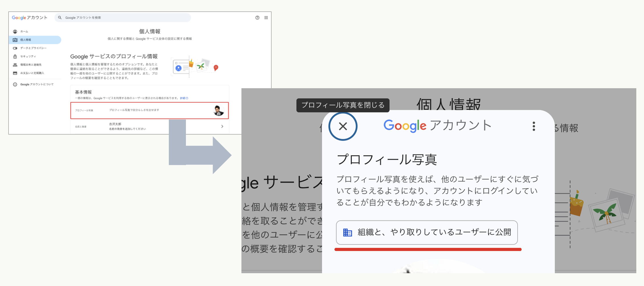
Task: Expand the 名前と発音 row chevron
Action: pos(222,126)
